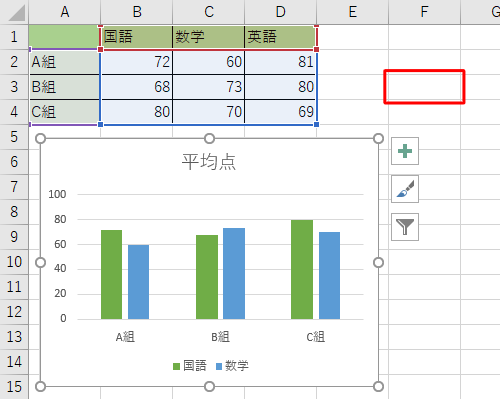Click the B組 category axis label

click(220, 337)
